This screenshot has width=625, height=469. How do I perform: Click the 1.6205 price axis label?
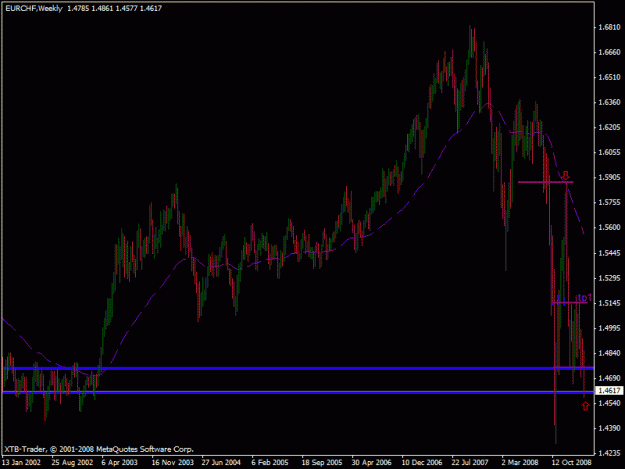coord(609,127)
